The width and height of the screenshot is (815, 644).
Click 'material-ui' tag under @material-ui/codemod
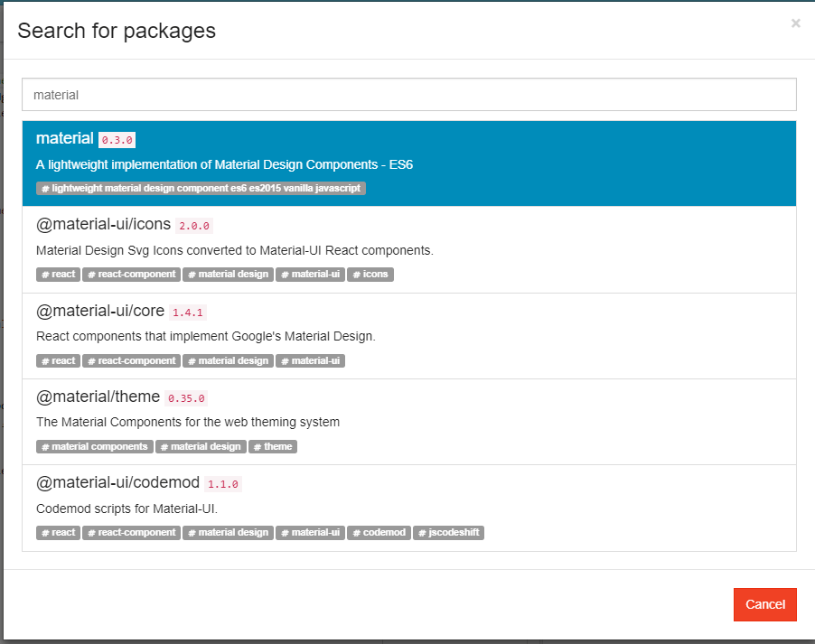click(x=310, y=532)
